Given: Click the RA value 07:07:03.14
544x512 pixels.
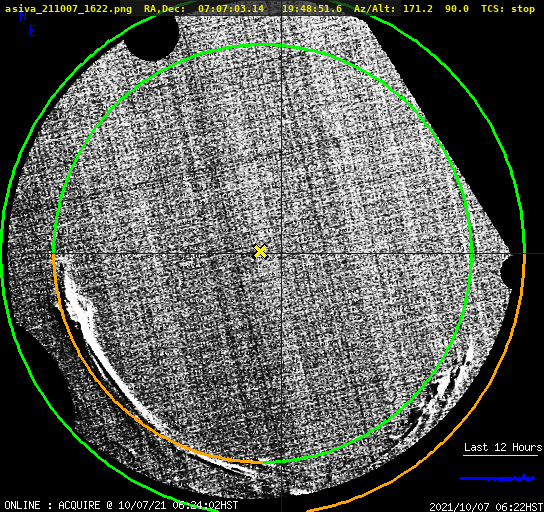Looking at the screenshot, I should click(231, 8).
